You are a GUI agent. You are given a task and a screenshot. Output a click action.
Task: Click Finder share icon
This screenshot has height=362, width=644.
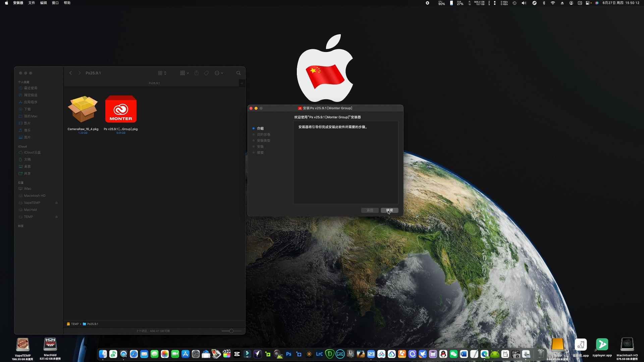[x=197, y=73]
